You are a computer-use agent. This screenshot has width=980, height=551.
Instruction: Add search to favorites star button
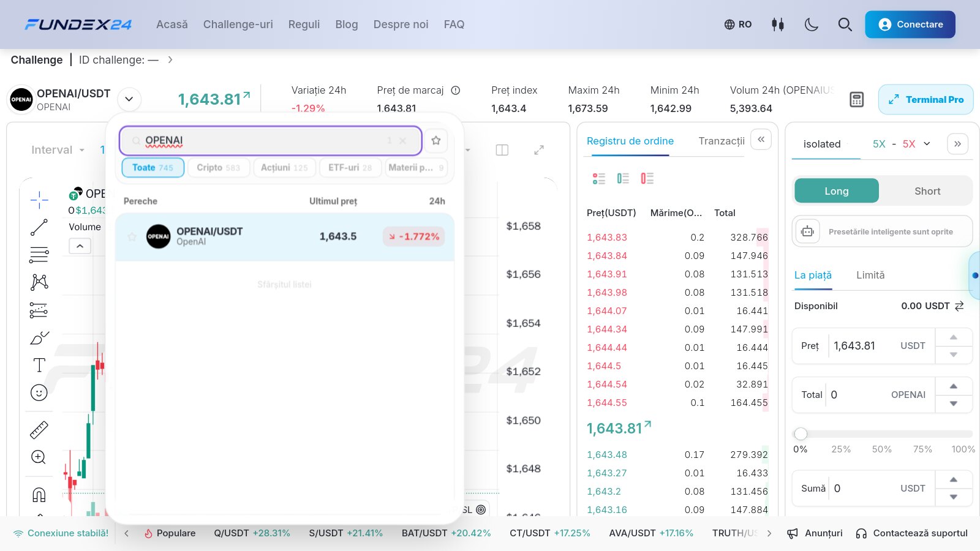436,141
